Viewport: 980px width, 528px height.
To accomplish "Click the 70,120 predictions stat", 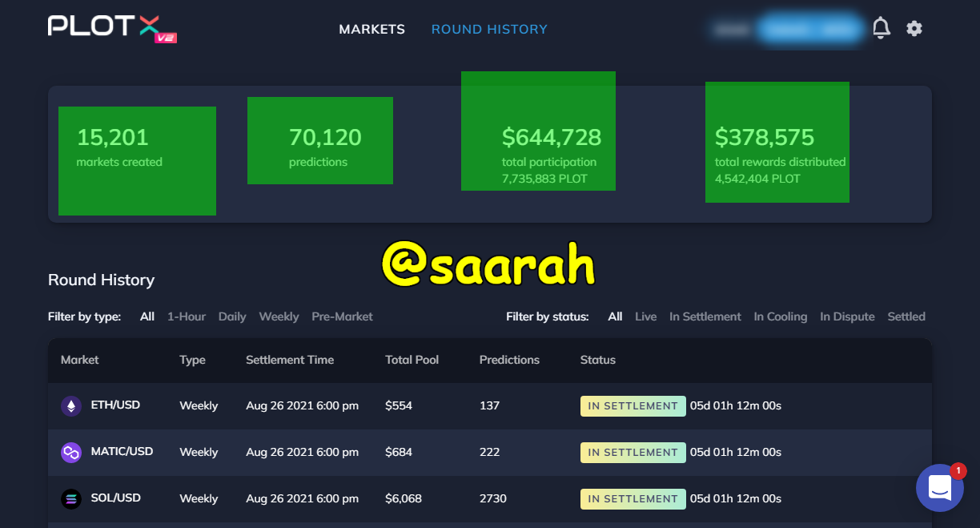I will [x=325, y=147].
